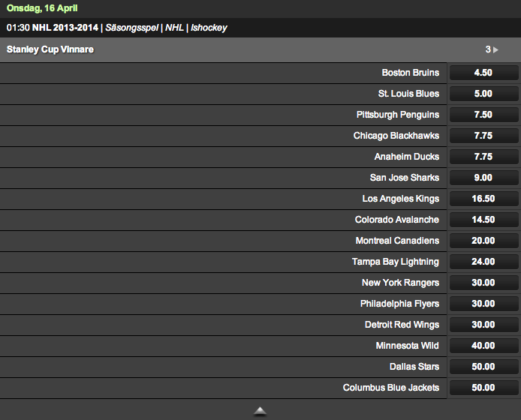Choose the 30.00 odds for New York Rangers
The height and width of the screenshot is (420, 521).
483,283
